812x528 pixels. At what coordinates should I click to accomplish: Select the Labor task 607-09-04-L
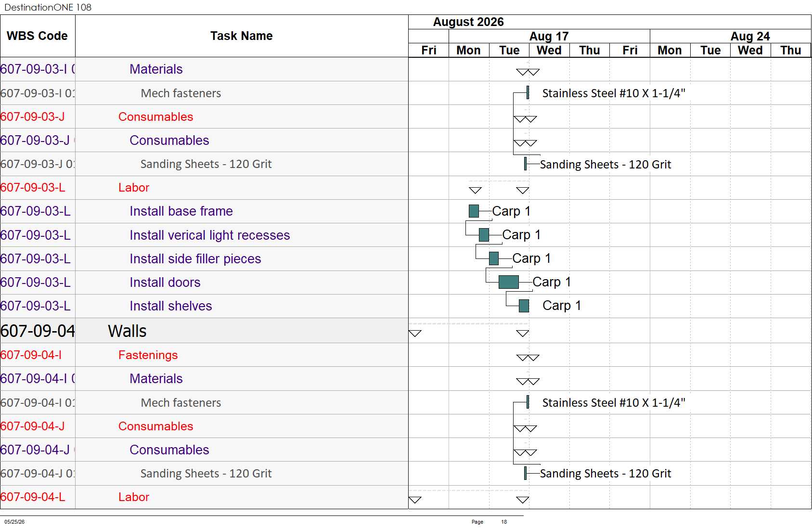134,497
